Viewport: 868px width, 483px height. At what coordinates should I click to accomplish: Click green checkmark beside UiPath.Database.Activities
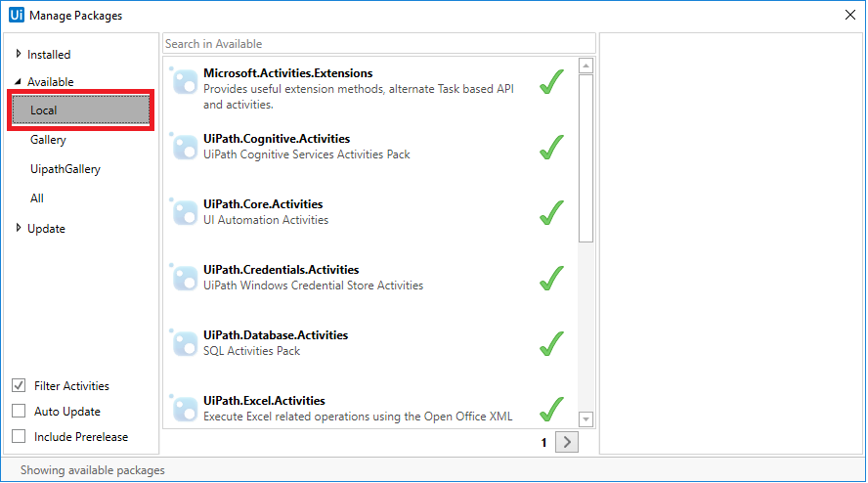tap(552, 343)
